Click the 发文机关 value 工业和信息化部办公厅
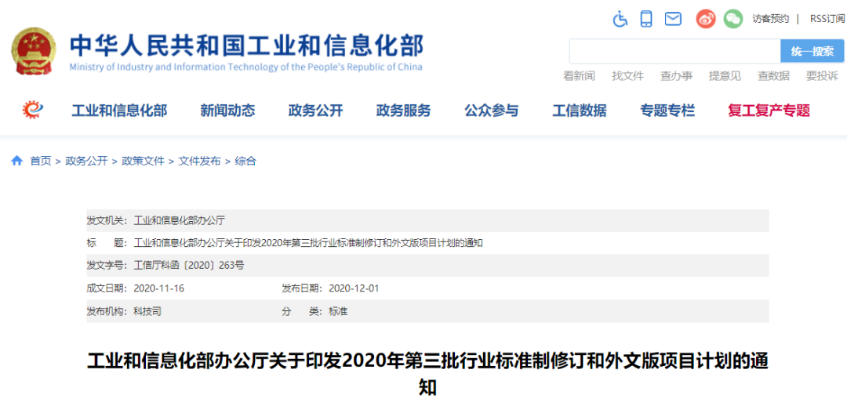The height and width of the screenshot is (406, 860). (179, 221)
